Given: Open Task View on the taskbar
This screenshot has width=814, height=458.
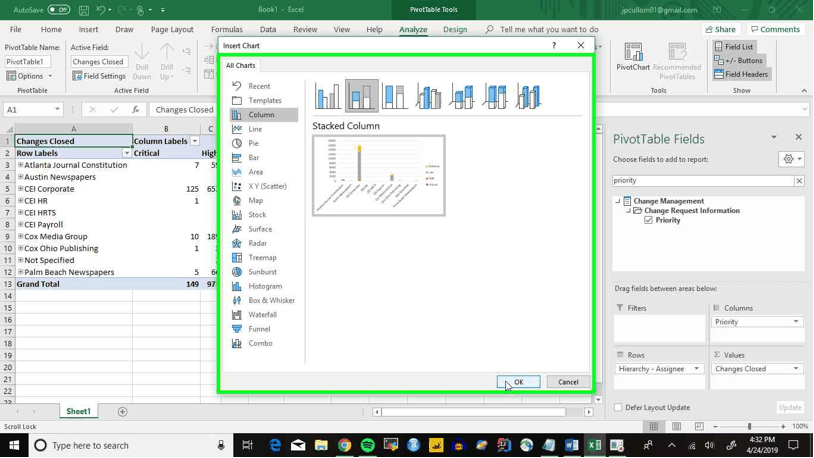Looking at the screenshot, I should (x=247, y=445).
